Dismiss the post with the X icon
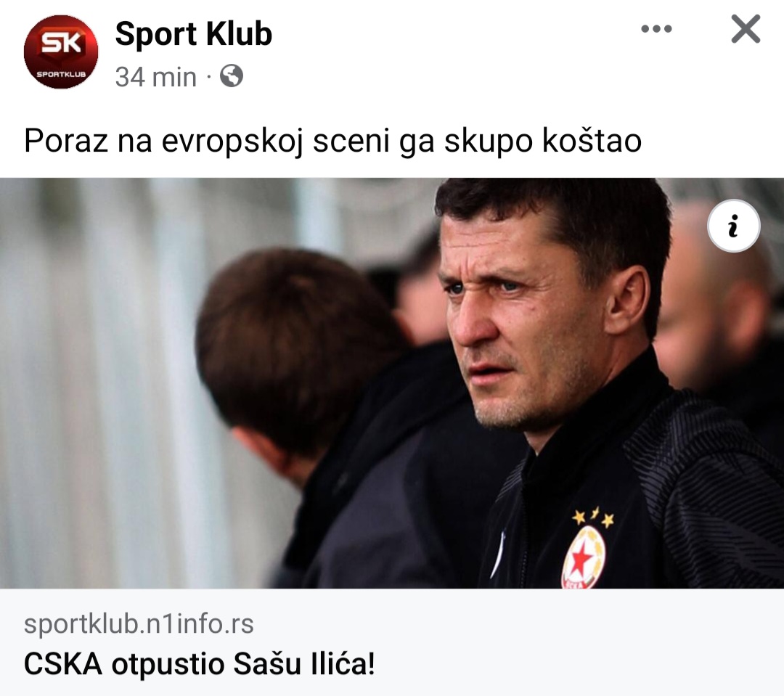This screenshot has height=696, width=784. pyautogui.click(x=746, y=29)
